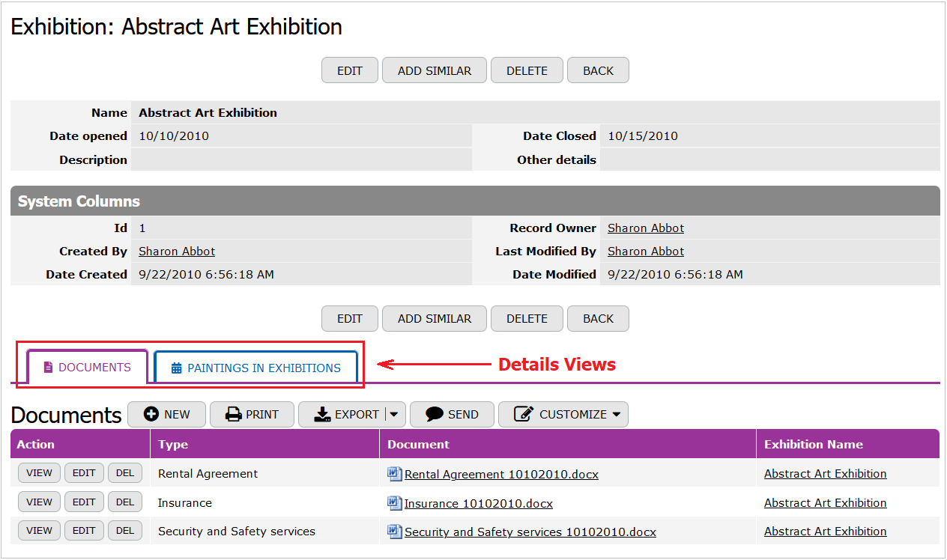The height and width of the screenshot is (560, 947).
Task: Edit the Security and Safety services row
Action: point(84,531)
